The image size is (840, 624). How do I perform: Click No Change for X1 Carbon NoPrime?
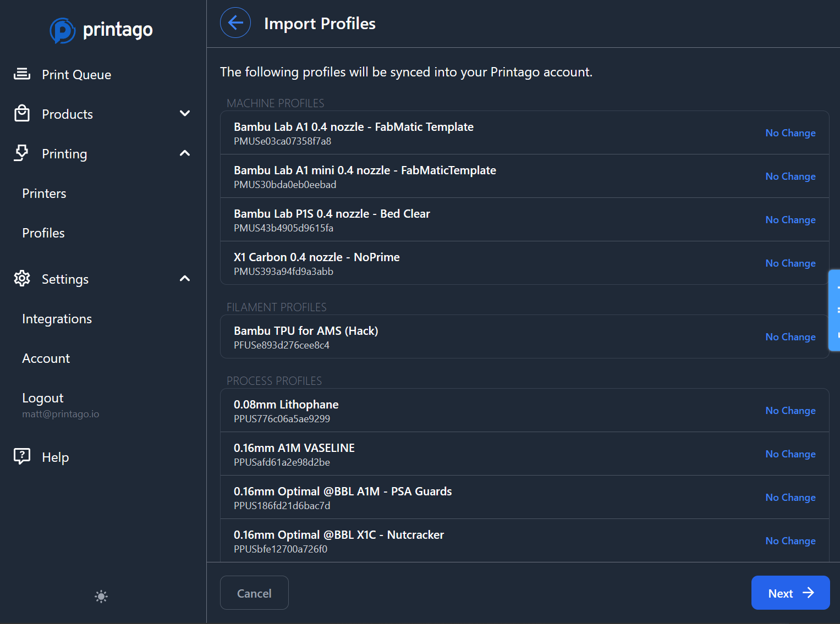tap(790, 263)
